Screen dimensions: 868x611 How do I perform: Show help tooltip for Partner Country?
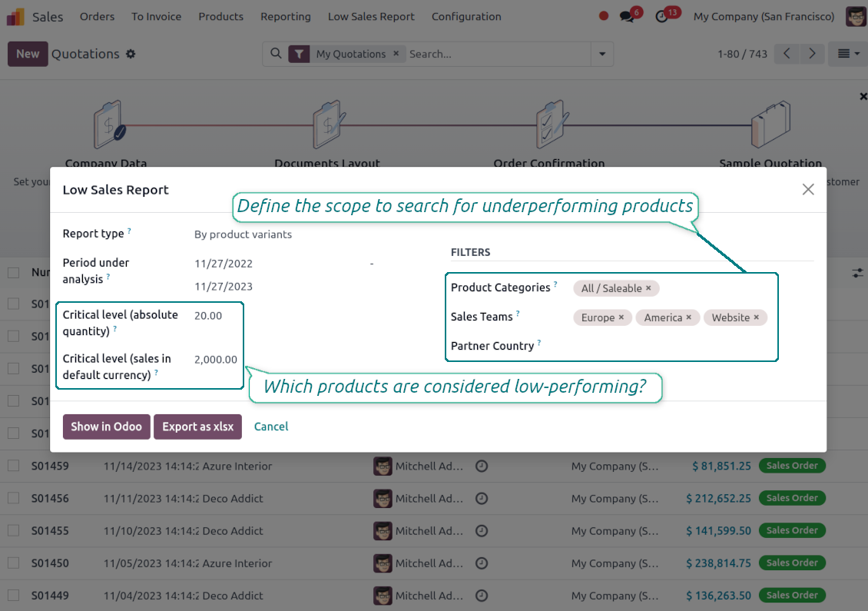point(538,343)
